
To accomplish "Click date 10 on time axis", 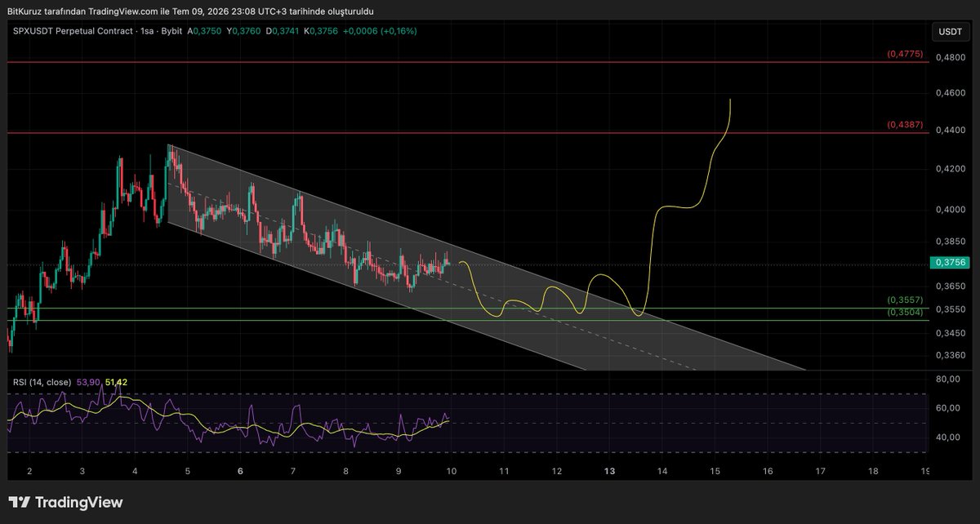I will coord(452,471).
